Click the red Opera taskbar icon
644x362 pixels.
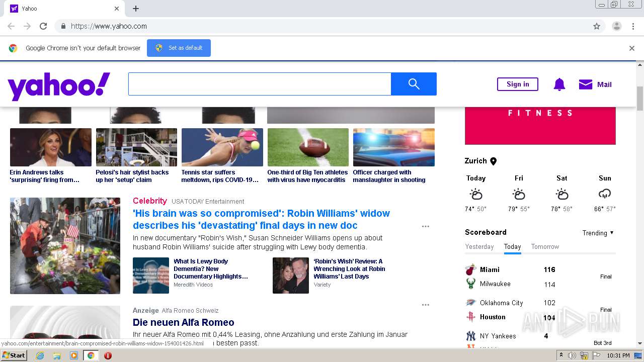[x=108, y=355]
